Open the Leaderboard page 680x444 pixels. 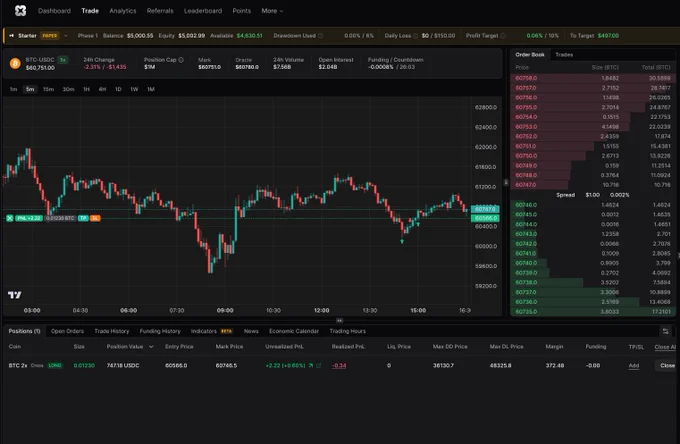[x=203, y=11]
